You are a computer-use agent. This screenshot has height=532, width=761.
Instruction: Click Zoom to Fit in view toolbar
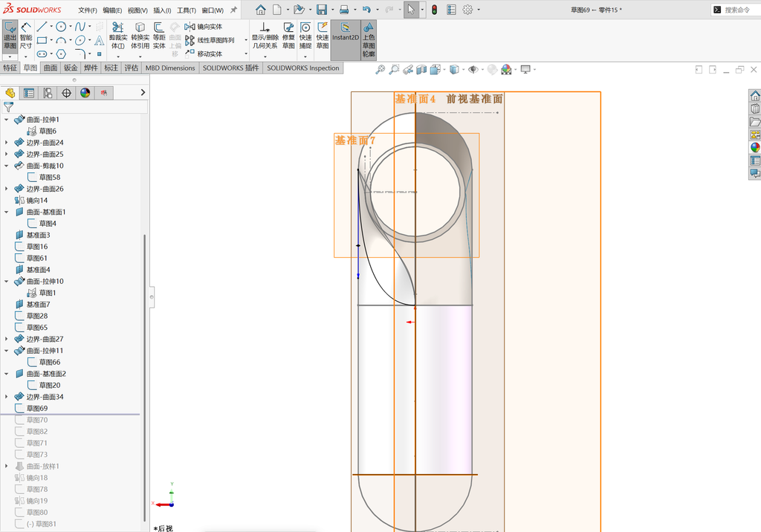[x=380, y=70]
